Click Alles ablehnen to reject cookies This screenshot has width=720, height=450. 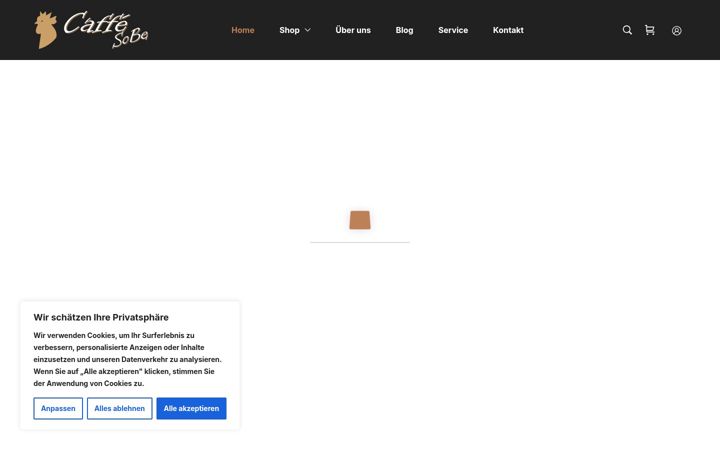[x=120, y=408]
